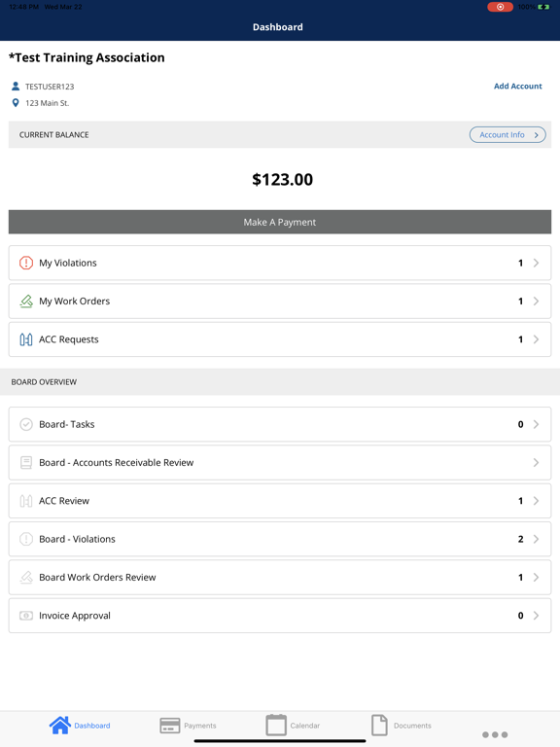Go to the Documents tab
This screenshot has width=560, height=747.
tap(401, 725)
